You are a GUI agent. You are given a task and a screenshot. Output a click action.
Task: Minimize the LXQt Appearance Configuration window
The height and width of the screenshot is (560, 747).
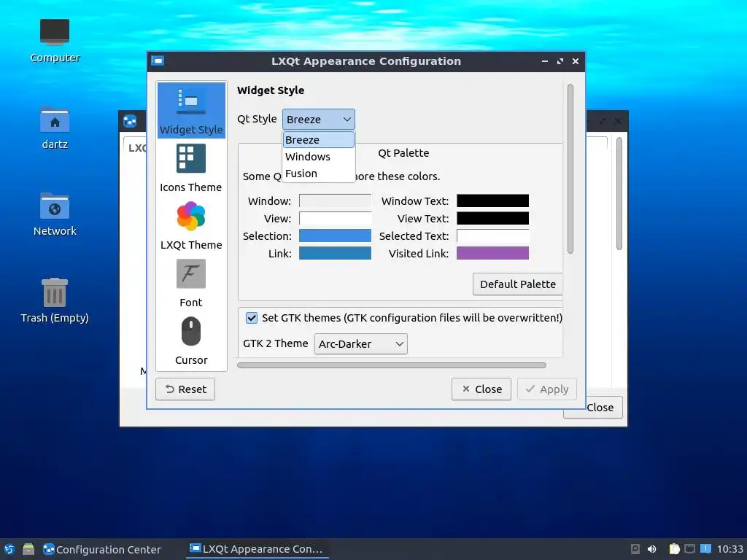click(544, 61)
